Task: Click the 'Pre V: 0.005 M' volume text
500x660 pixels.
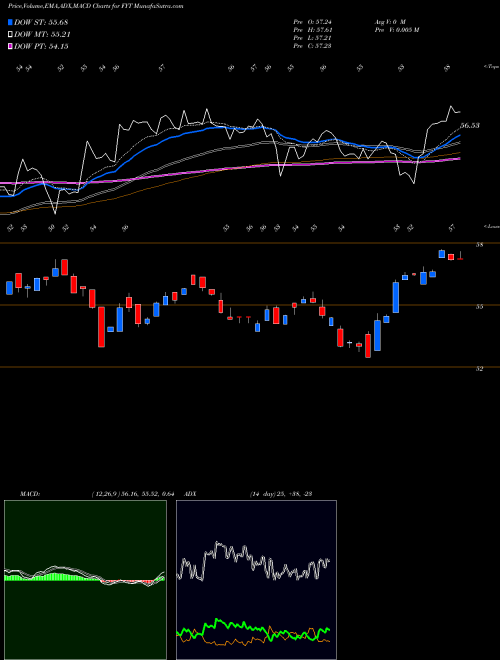Action: (x=396, y=30)
